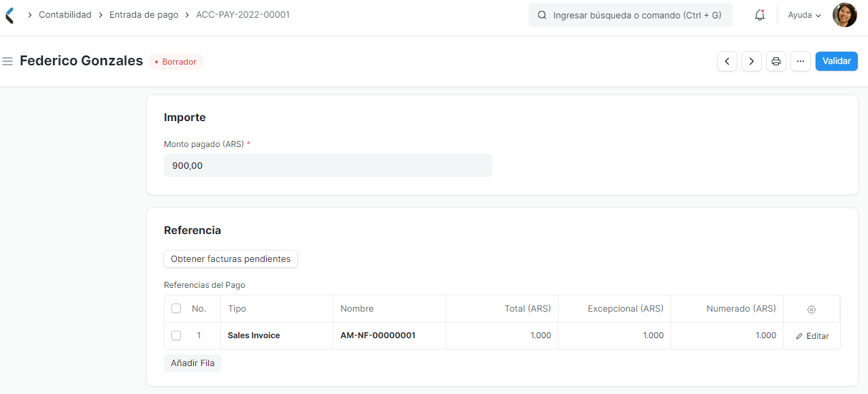Click the Validar button
The width and height of the screenshot is (868, 394).
837,61
